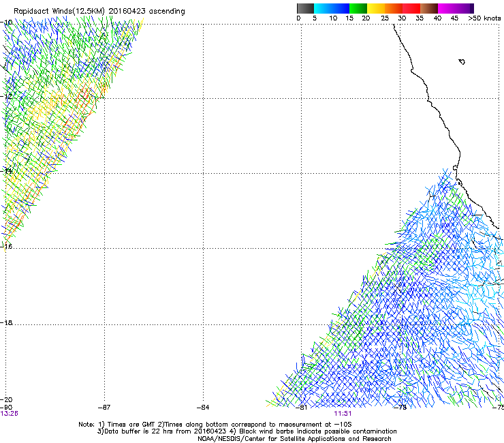
Task: Click the NOAA/NESDIS credit line
Action: coord(294,439)
